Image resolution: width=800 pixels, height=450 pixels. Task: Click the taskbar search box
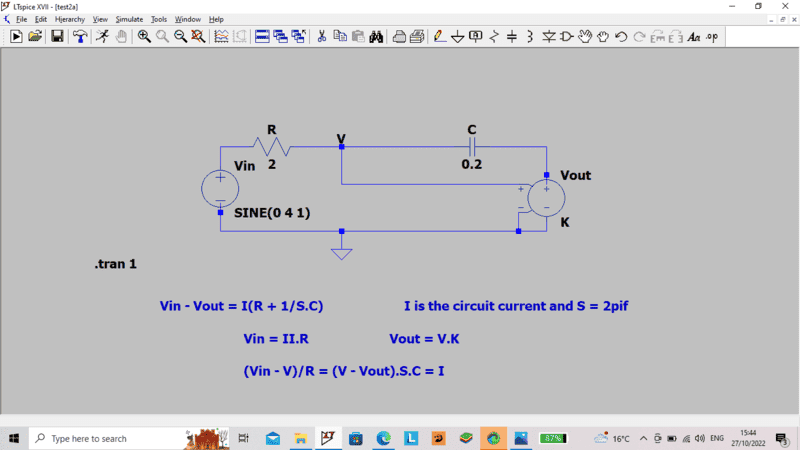click(130, 438)
